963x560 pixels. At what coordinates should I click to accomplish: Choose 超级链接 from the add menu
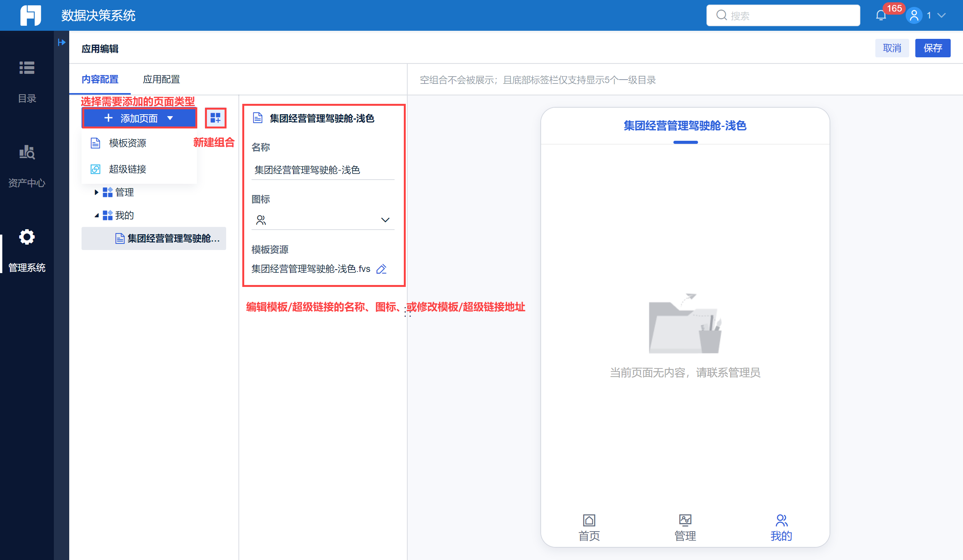tap(127, 169)
